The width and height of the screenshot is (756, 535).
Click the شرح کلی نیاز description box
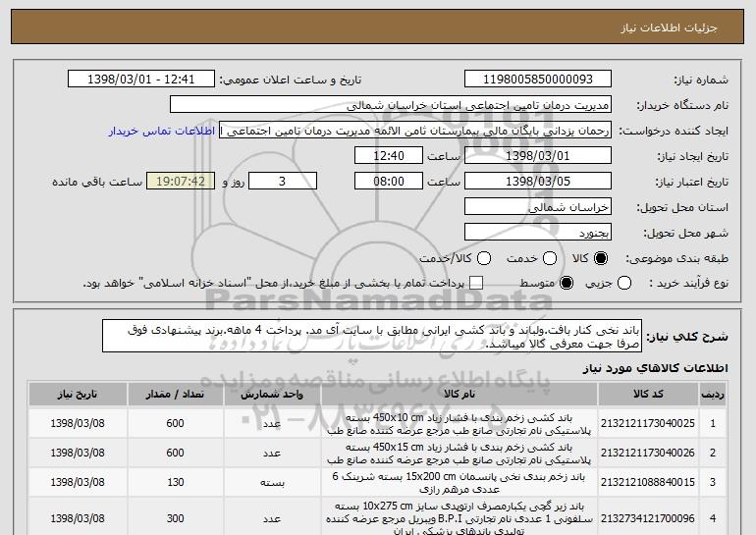372,336
